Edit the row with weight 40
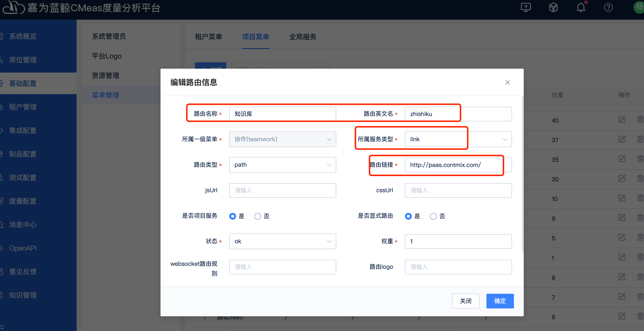The height and width of the screenshot is (331, 644). click(622, 119)
